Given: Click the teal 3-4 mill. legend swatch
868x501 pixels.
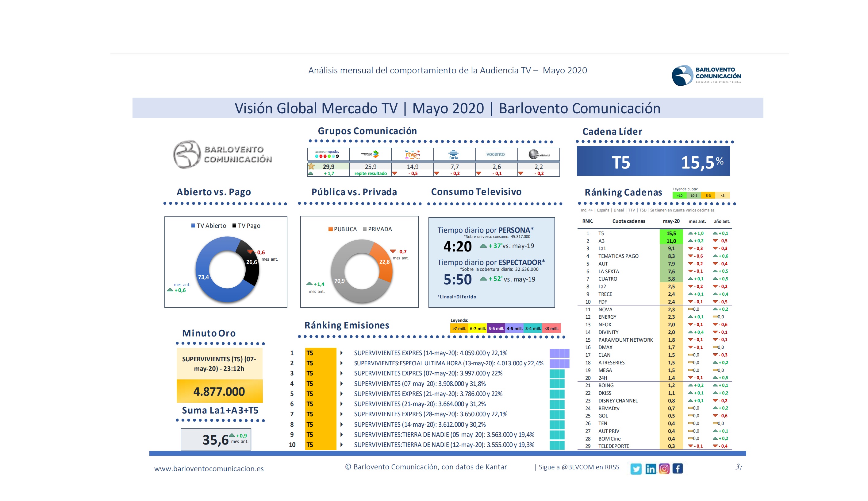Looking at the screenshot, I should pyautogui.click(x=533, y=328).
